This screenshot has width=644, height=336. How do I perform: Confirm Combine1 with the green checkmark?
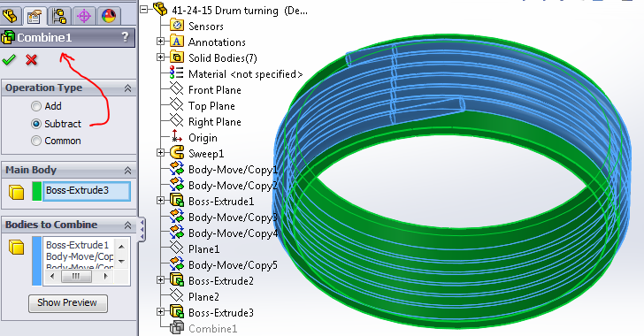click(x=9, y=60)
